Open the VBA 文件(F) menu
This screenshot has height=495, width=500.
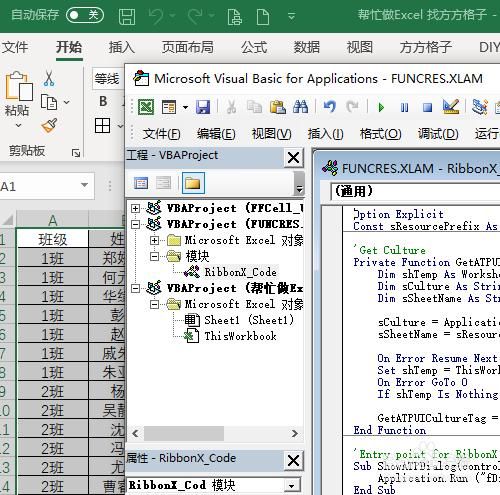(x=162, y=134)
